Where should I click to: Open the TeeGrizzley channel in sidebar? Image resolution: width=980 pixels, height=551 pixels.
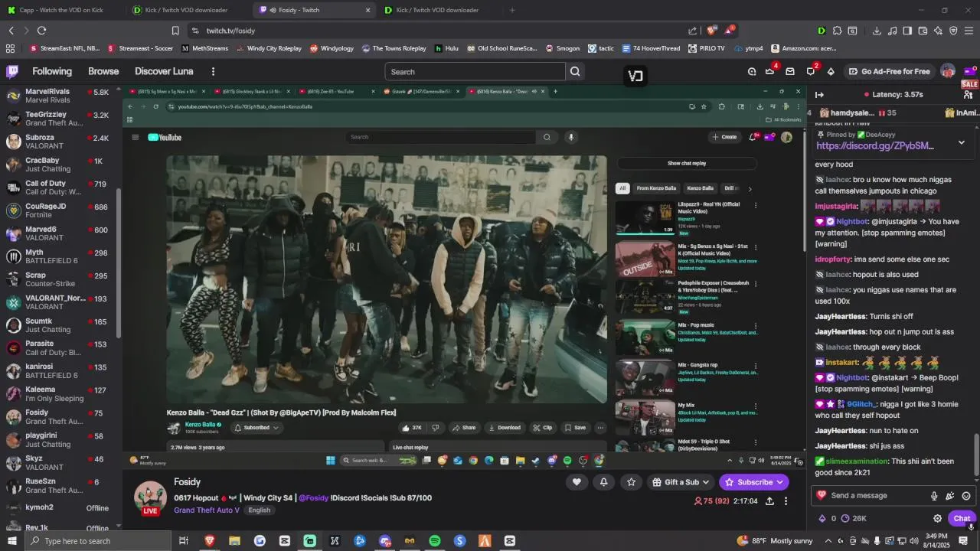tap(58, 119)
